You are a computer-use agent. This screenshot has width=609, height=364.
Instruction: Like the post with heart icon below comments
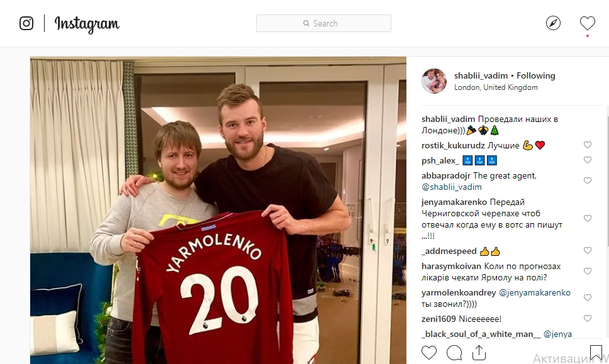point(429,353)
